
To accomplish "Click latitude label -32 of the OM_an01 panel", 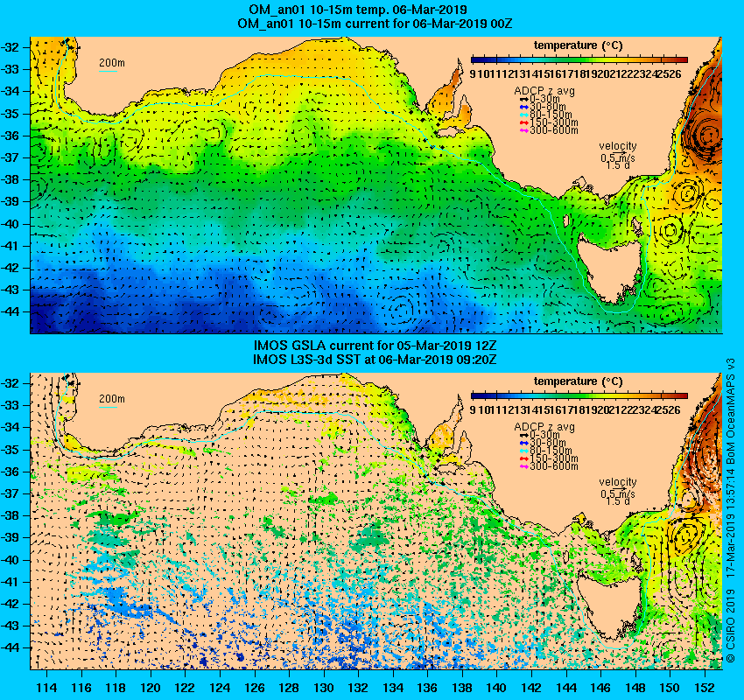I will pyautogui.click(x=11, y=47).
